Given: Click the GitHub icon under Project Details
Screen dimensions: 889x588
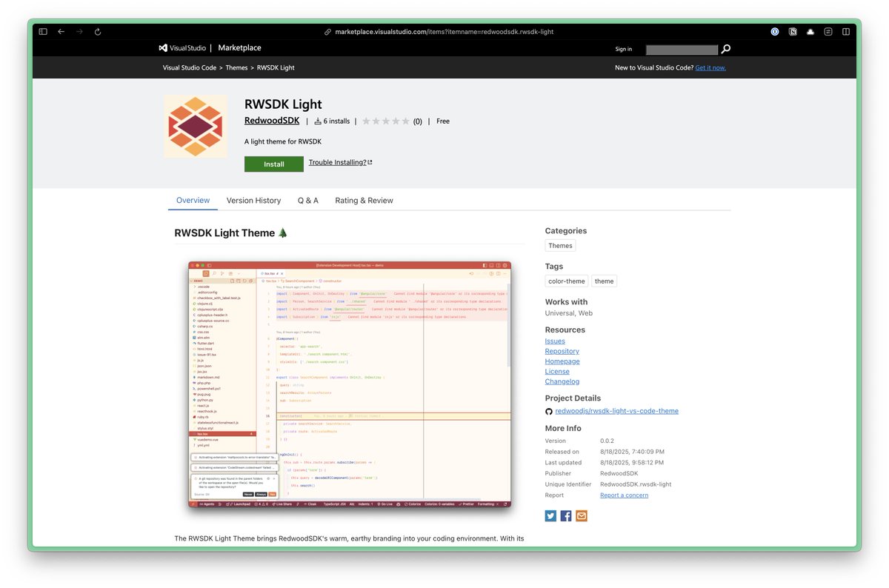Looking at the screenshot, I should click(x=549, y=411).
